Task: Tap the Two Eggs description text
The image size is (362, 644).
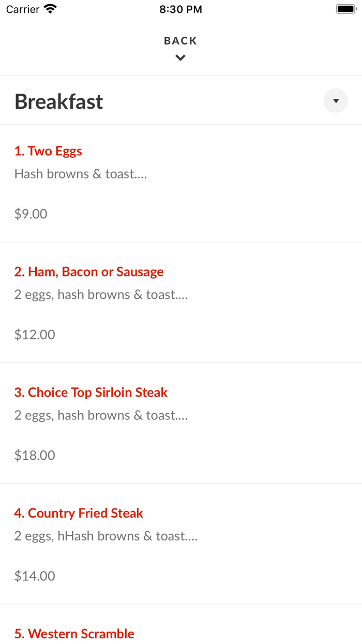Action: [x=81, y=174]
